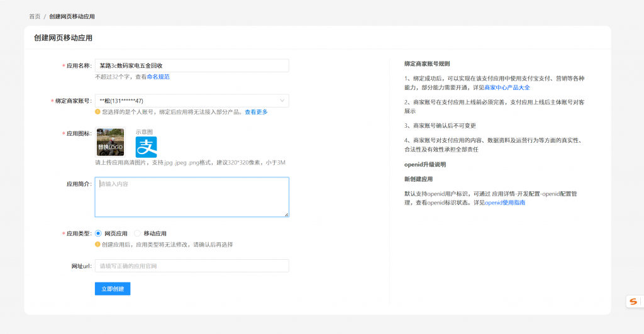Click the 查看更多 link
644x334 pixels.
tap(256, 112)
